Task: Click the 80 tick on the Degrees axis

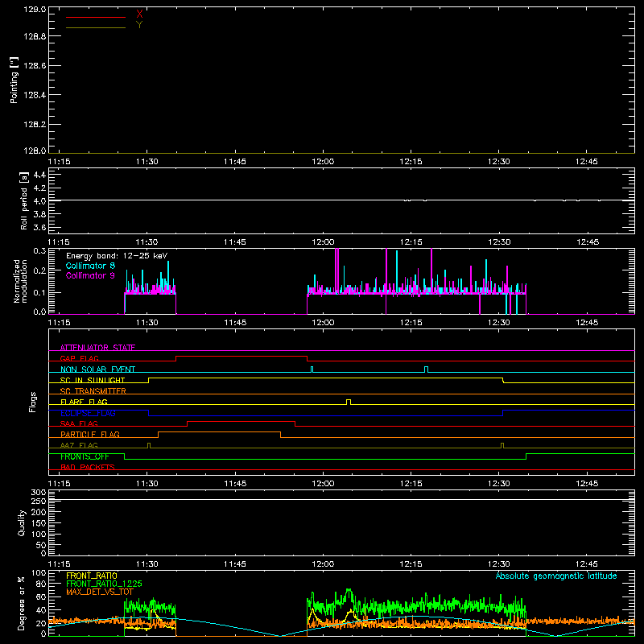Action: (41, 584)
